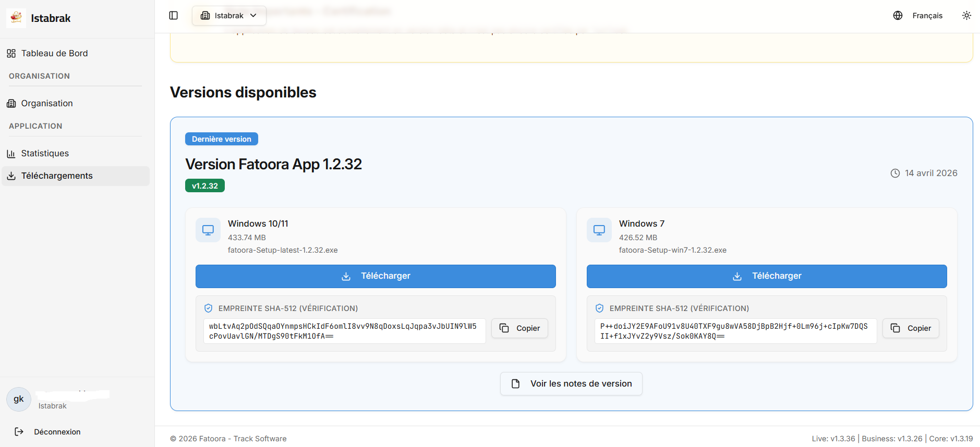Click the globe language icon

click(898, 16)
